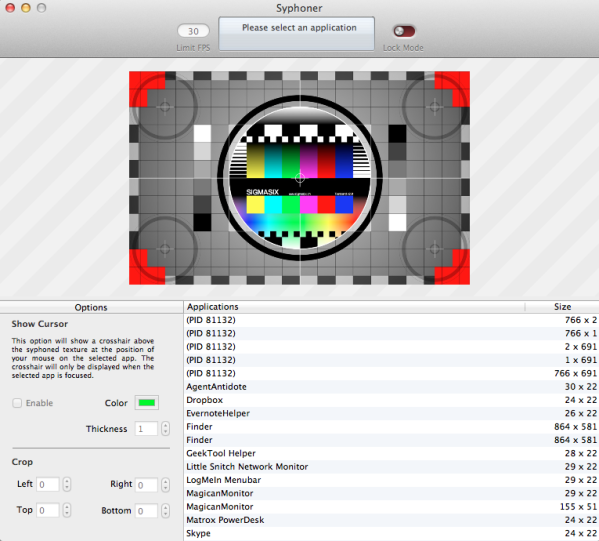Viewport: 599px width, 541px height.
Task: Click the test pattern preview image
Action: pyautogui.click(x=300, y=178)
